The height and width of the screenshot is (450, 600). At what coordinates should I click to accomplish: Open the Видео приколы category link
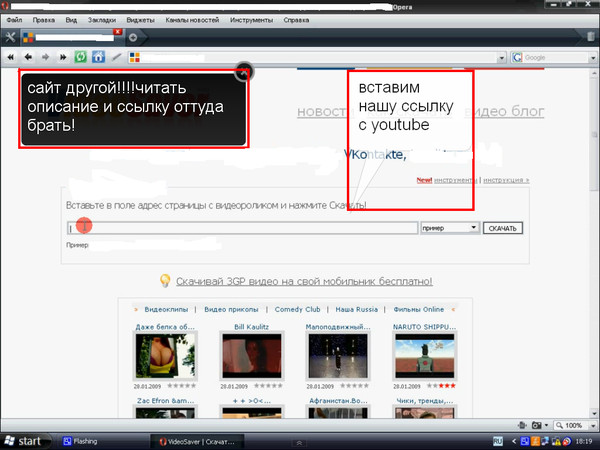click(x=231, y=309)
